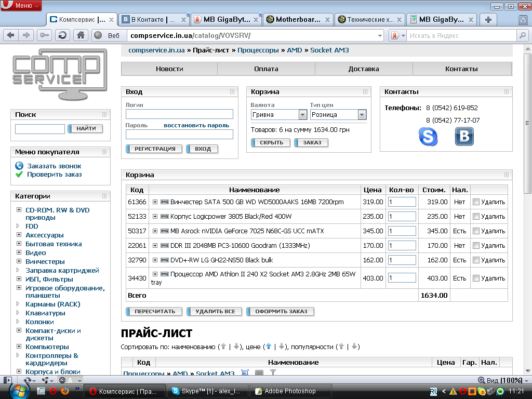Click the browser Forward arrow

pos(26,35)
